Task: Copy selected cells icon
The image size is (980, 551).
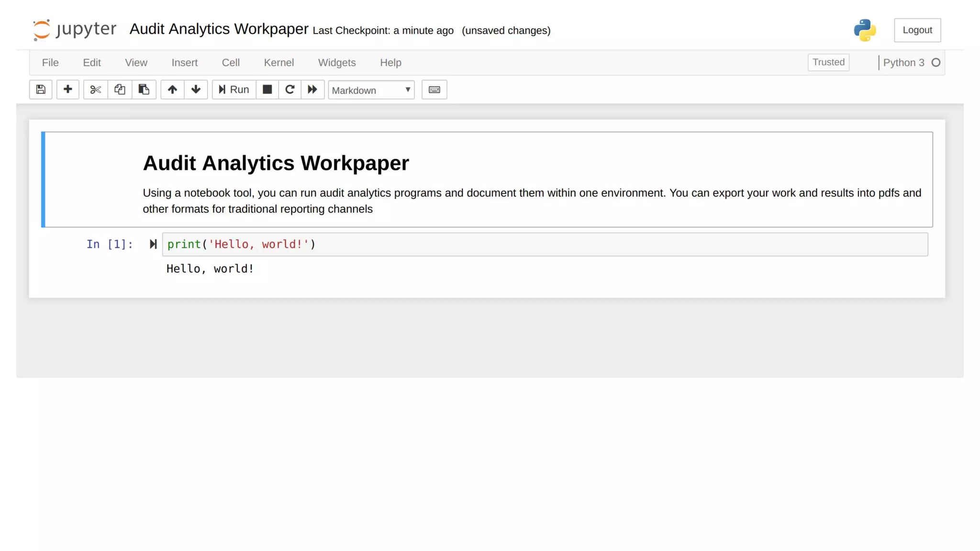Action: point(120,89)
